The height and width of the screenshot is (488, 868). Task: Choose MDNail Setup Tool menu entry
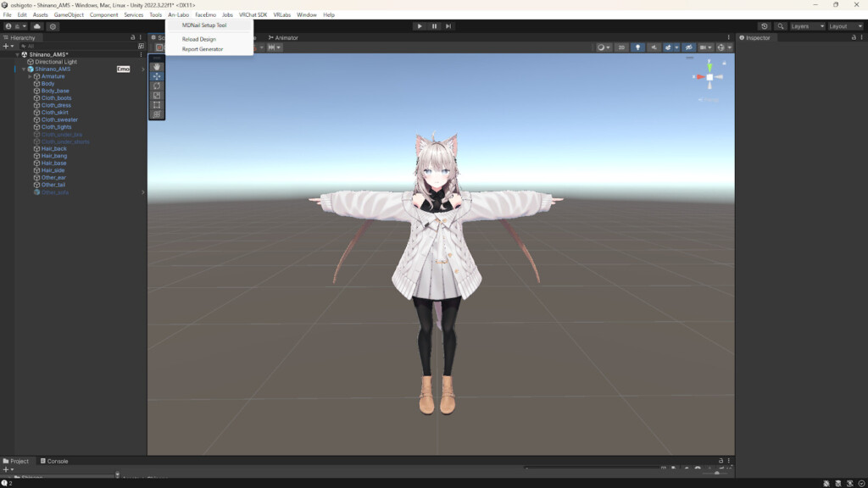pyautogui.click(x=204, y=25)
